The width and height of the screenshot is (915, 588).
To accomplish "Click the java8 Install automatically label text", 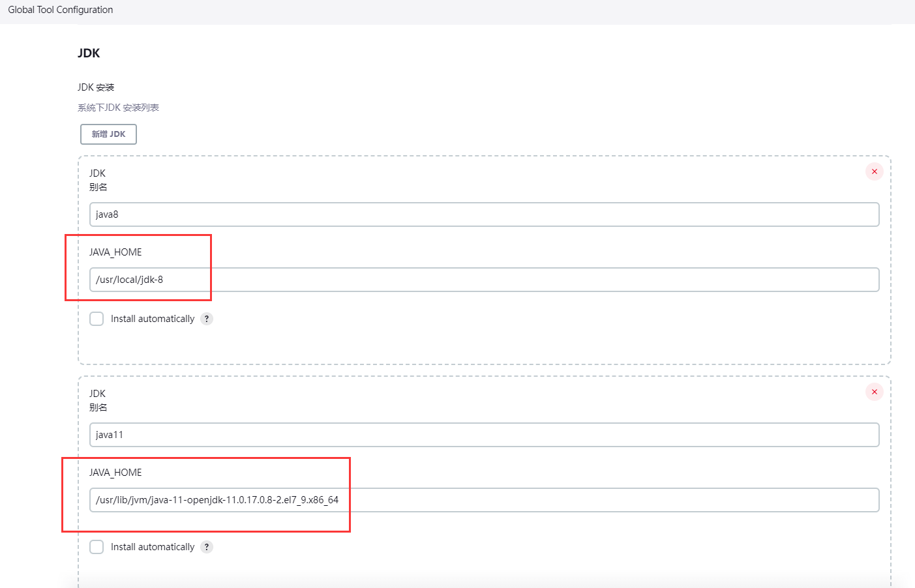I will tap(153, 319).
